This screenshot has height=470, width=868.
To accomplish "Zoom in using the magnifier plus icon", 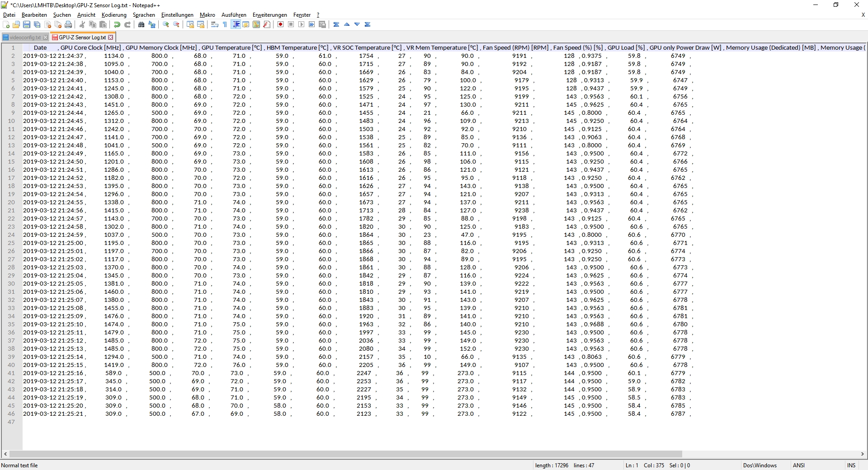I will pyautogui.click(x=166, y=25).
